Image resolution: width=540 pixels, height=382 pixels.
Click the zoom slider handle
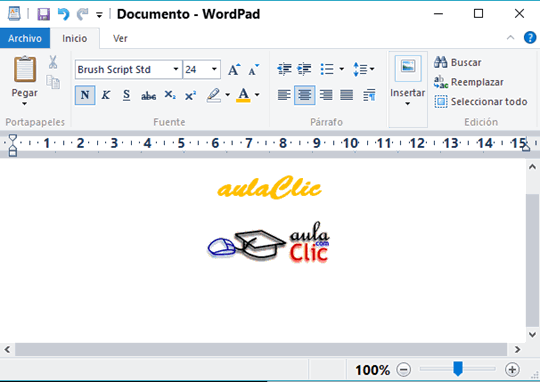[x=458, y=369]
